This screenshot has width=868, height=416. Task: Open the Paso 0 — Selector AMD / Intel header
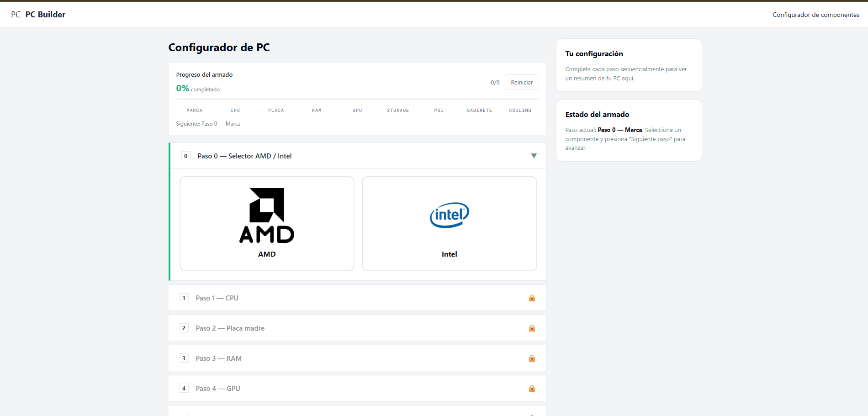[358, 156]
